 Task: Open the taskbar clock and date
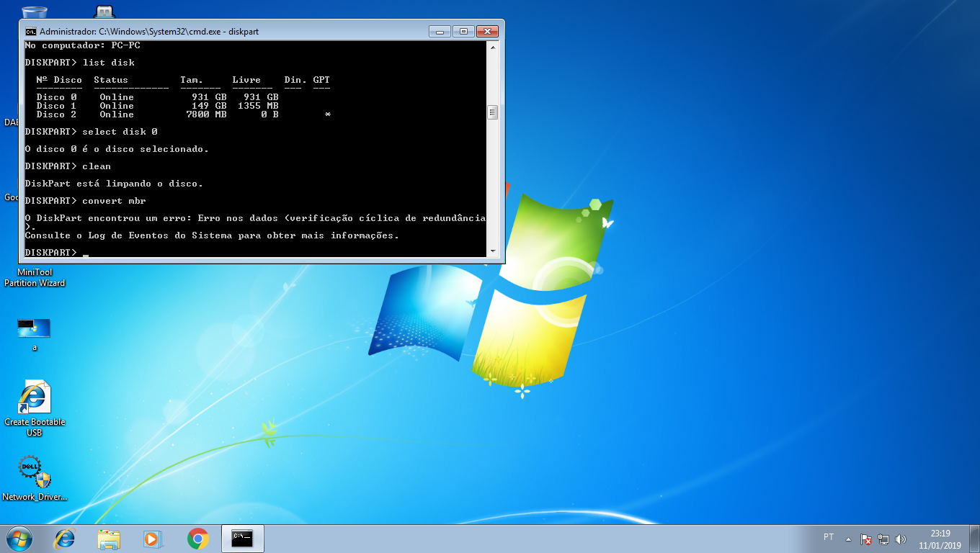pos(940,539)
